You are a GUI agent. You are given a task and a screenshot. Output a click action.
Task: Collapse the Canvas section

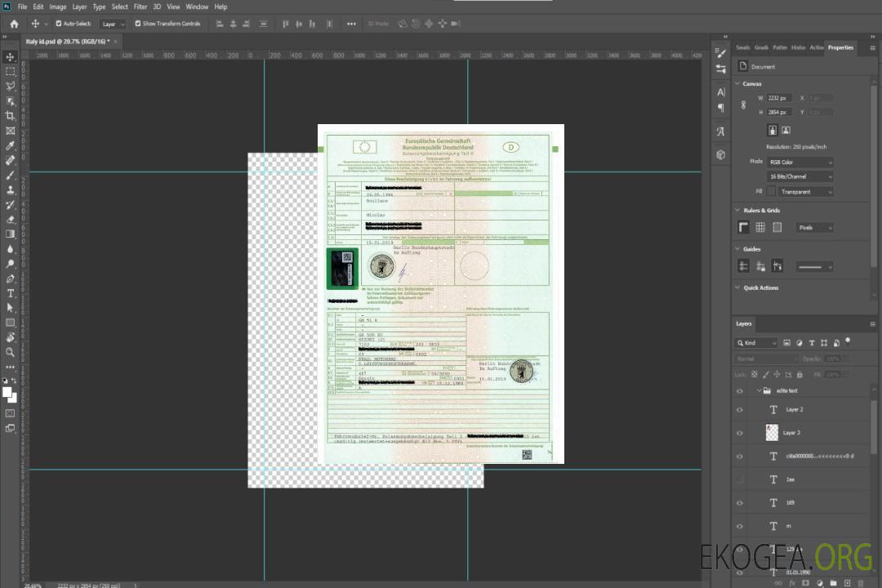pyautogui.click(x=738, y=84)
